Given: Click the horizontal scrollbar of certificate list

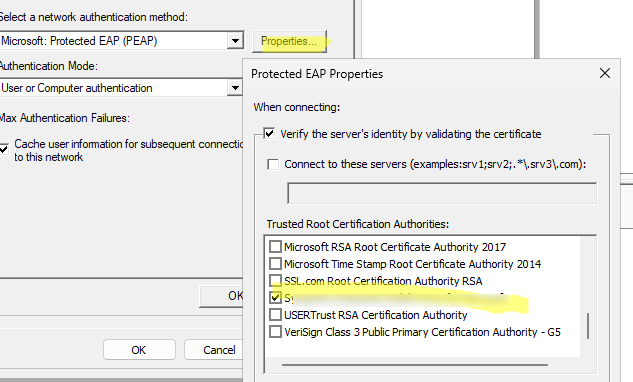Looking at the screenshot, I should (x=415, y=365).
